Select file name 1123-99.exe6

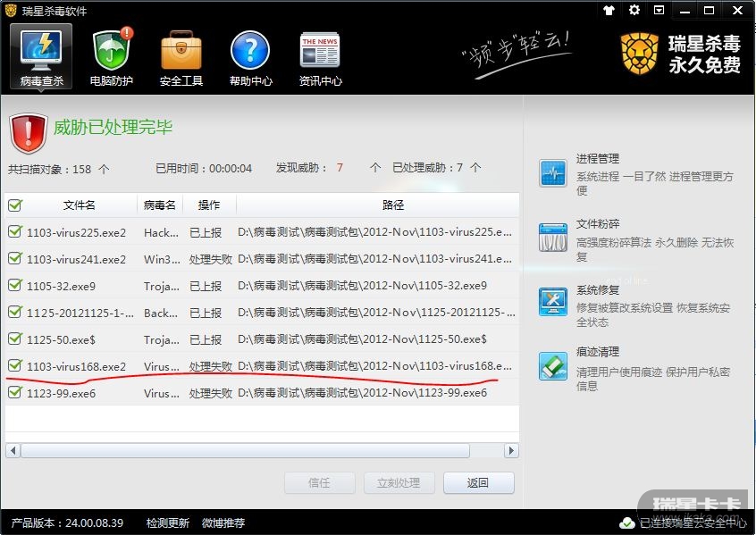coord(62,394)
